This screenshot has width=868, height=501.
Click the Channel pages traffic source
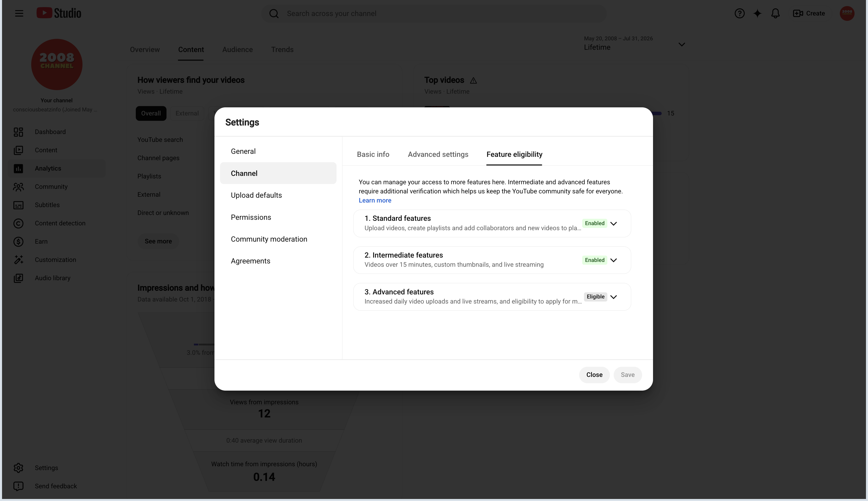(158, 158)
